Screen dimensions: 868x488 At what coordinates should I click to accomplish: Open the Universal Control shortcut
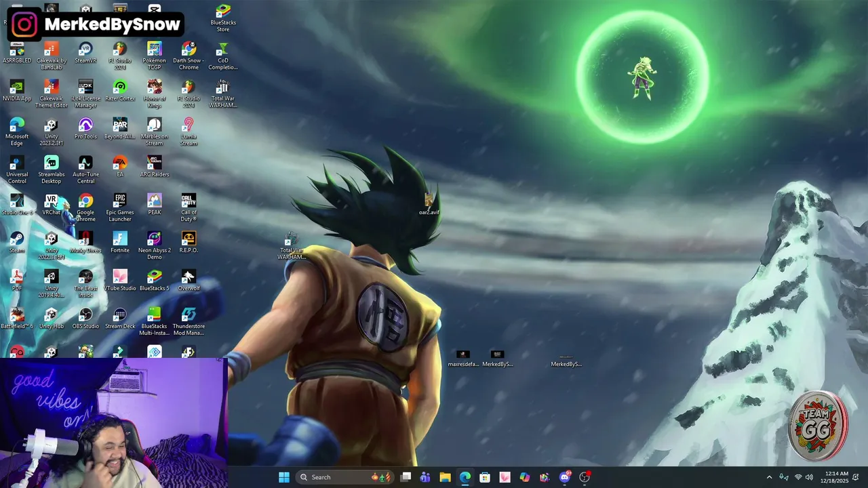(x=17, y=170)
